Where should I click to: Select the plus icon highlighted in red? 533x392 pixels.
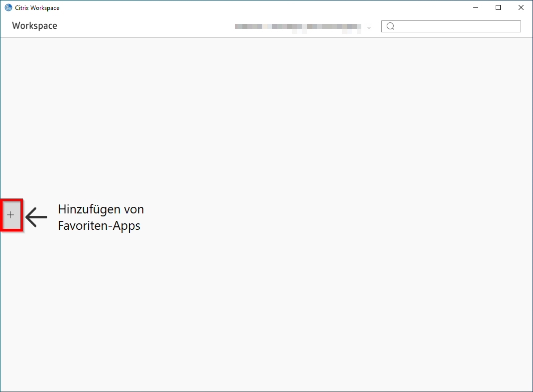click(x=11, y=214)
